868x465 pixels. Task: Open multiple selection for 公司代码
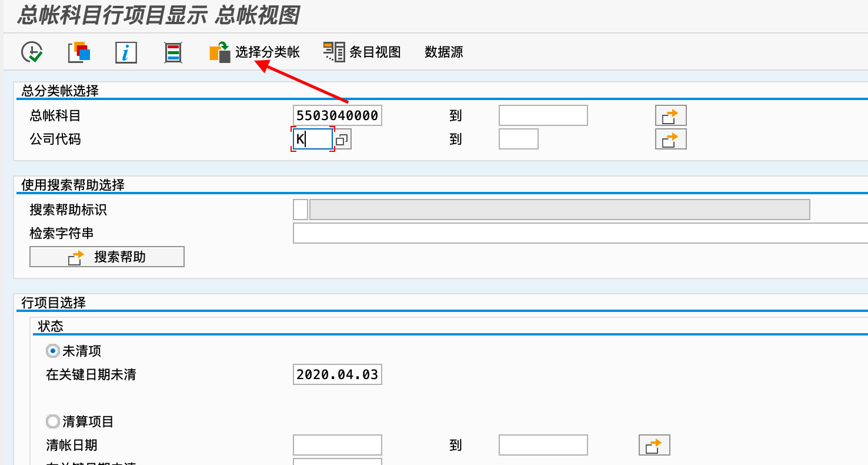click(670, 138)
